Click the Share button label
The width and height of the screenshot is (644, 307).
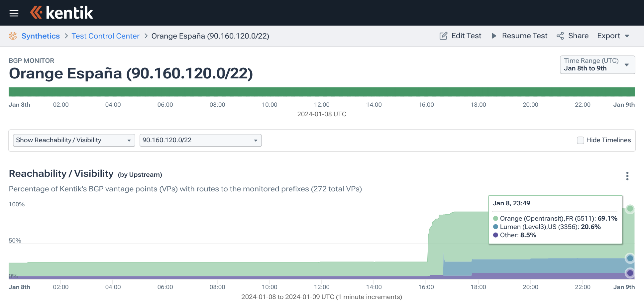click(x=578, y=36)
